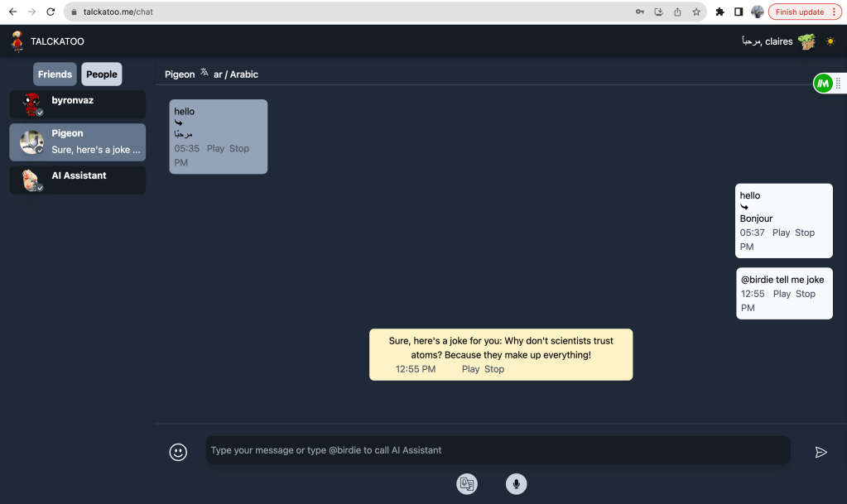Click the message input field
Viewport: 847px width, 504px height.
[x=497, y=450]
